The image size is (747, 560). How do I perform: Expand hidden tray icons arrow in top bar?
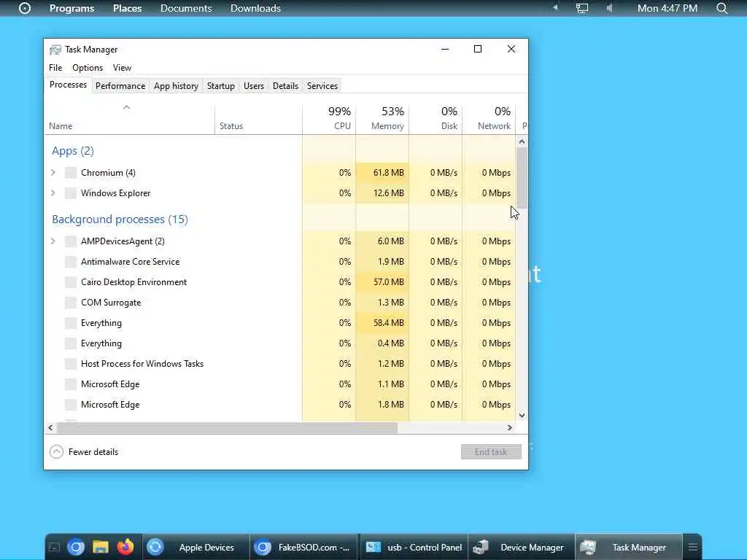click(555, 7)
